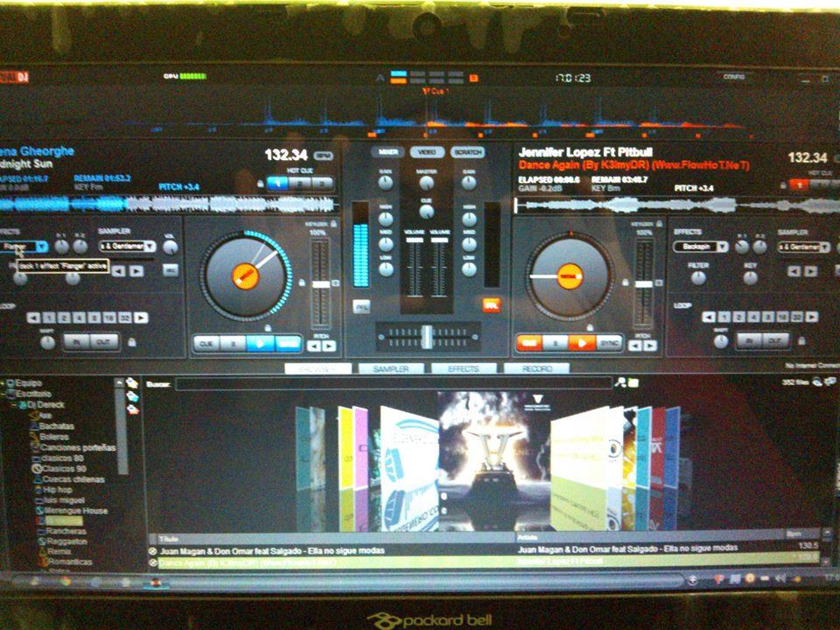The height and width of the screenshot is (630, 840).
Task: Switch to SCRATCH panel
Action: click(467, 152)
